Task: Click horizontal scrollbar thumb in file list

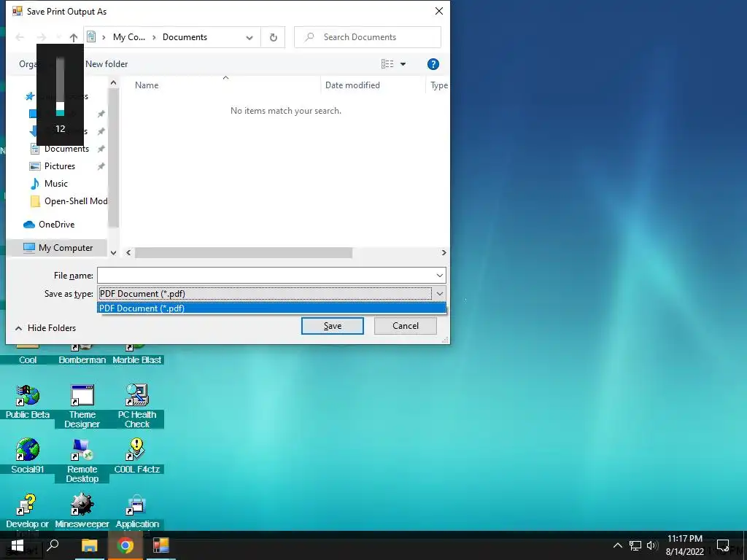Action: click(244, 253)
